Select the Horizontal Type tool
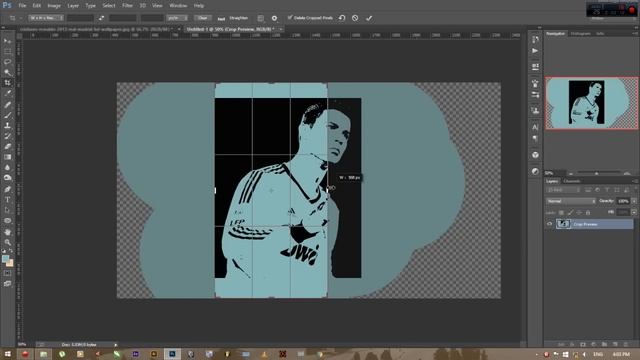 (x=7, y=200)
